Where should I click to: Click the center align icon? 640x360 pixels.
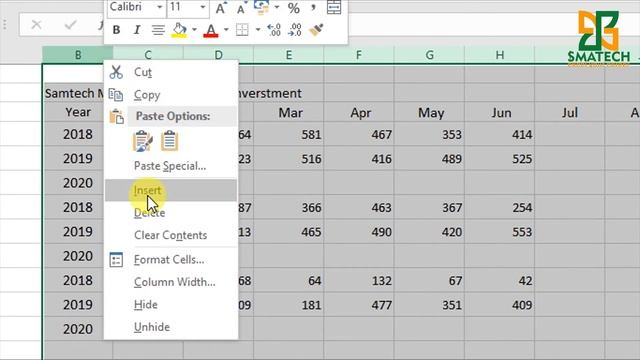click(158, 30)
